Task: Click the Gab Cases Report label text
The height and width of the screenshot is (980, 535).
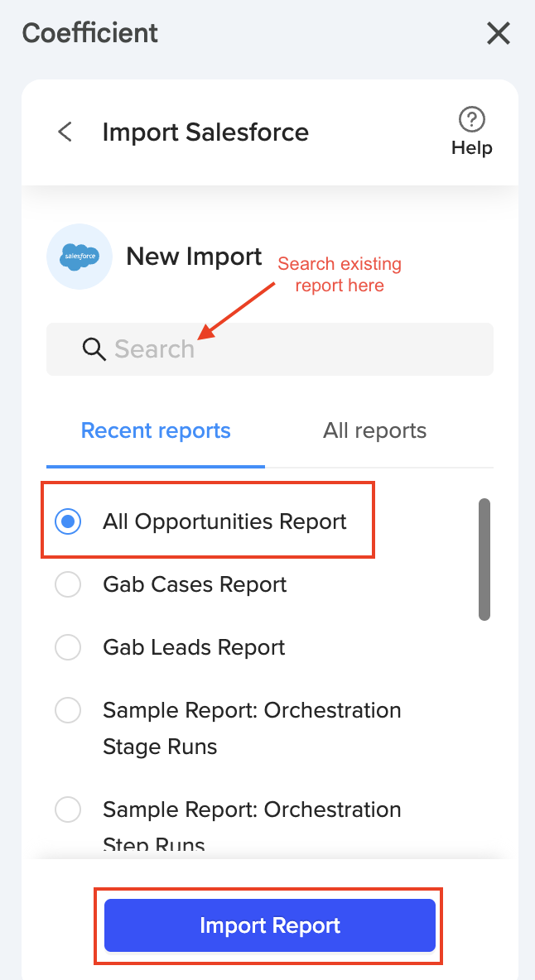Action: pyautogui.click(x=195, y=584)
